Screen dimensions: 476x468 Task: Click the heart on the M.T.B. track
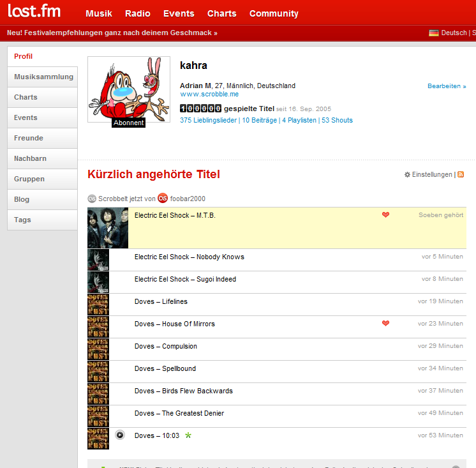point(385,215)
